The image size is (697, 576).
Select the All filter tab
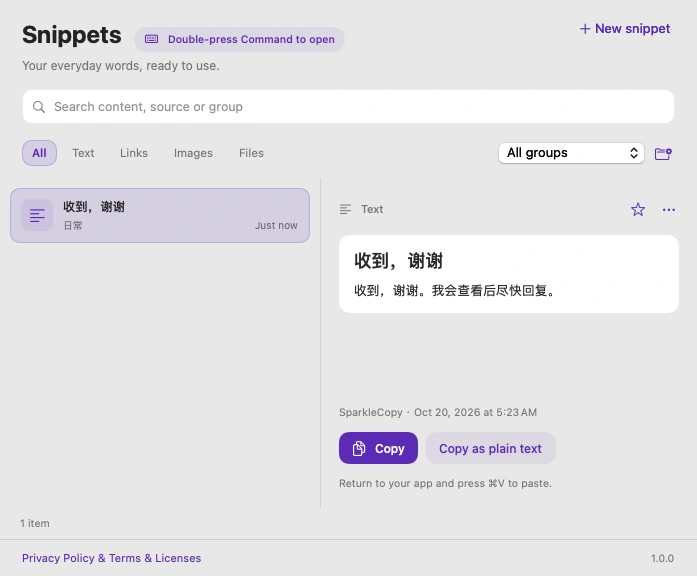pyautogui.click(x=39, y=153)
